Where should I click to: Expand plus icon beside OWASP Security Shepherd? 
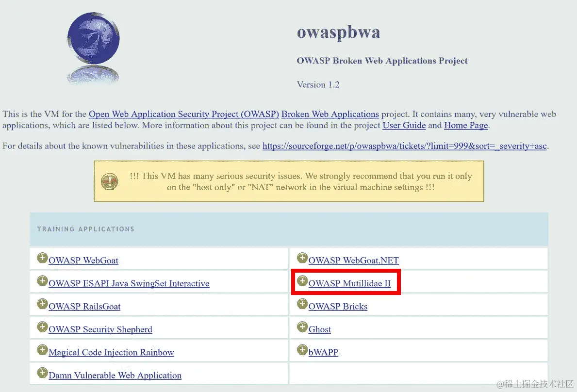point(42,327)
